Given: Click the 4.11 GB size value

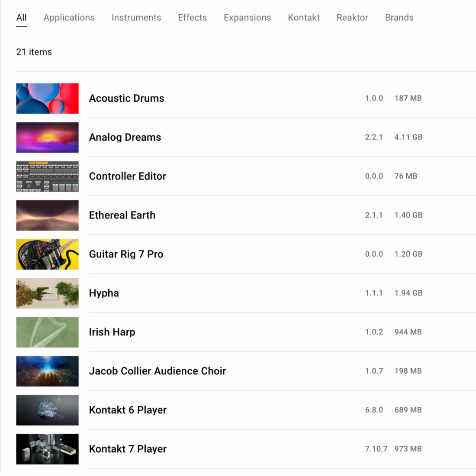Looking at the screenshot, I should (408, 137).
